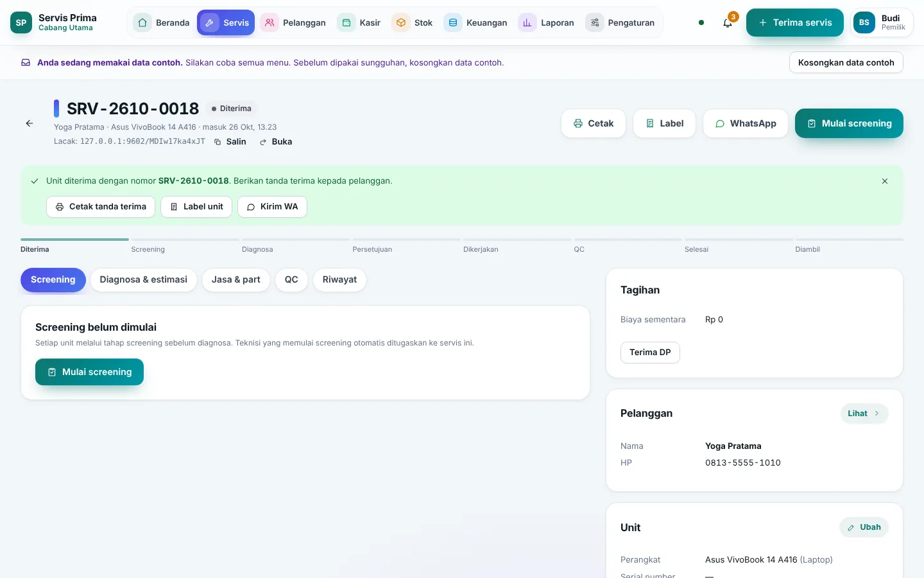Copy the tracking link with Salin
Screen dimensions: 924x578
(x=230, y=142)
